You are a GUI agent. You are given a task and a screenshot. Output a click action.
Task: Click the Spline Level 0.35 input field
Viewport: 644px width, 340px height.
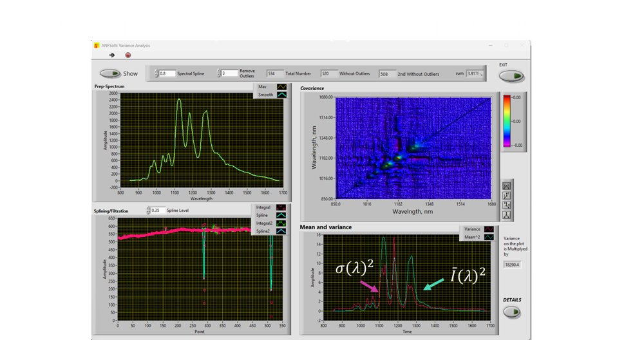[158, 210]
